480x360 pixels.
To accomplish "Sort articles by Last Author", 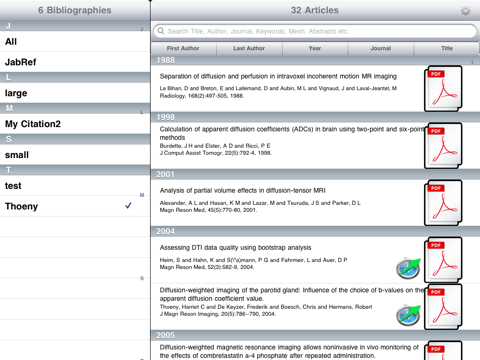I will (x=249, y=48).
